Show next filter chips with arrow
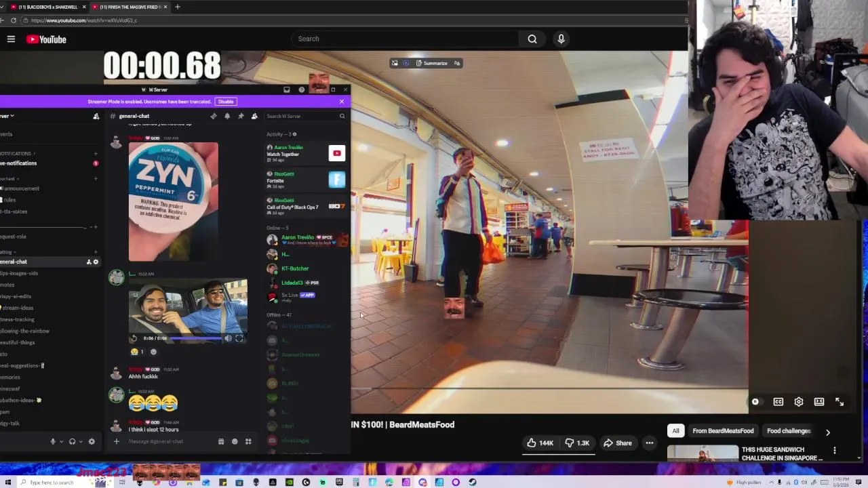Image resolution: width=868 pixels, height=488 pixels. point(827,432)
